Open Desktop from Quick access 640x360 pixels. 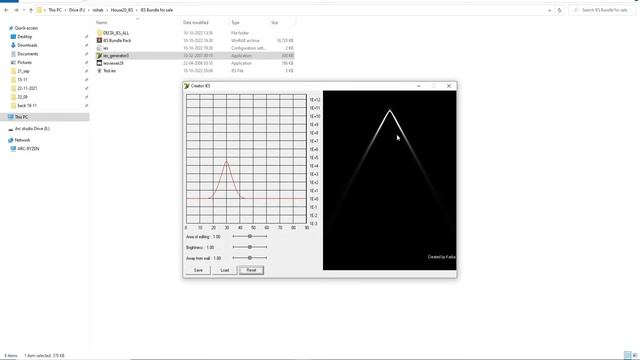pyautogui.click(x=24, y=37)
